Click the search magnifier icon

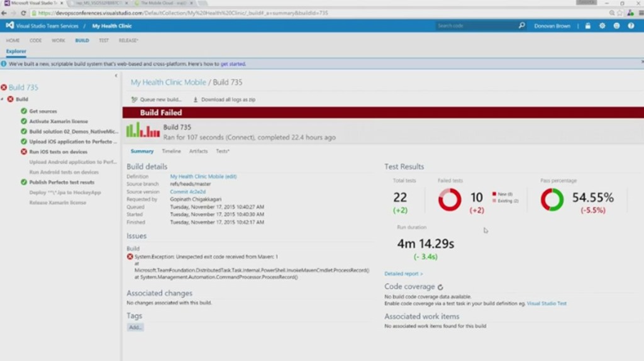coord(521,25)
